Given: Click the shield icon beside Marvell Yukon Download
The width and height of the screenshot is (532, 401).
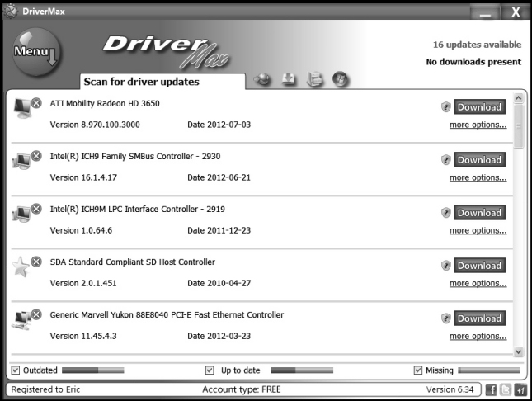Looking at the screenshot, I should [446, 318].
